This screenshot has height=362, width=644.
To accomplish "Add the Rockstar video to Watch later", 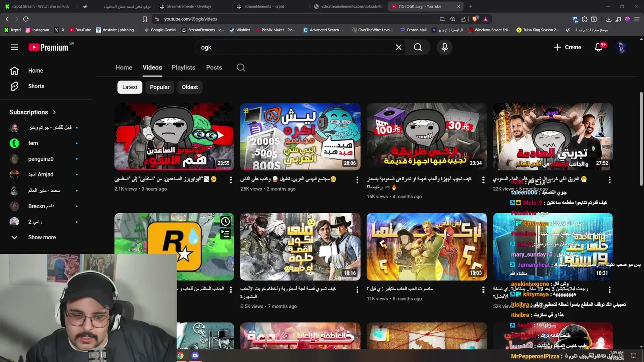I will click(225, 222).
